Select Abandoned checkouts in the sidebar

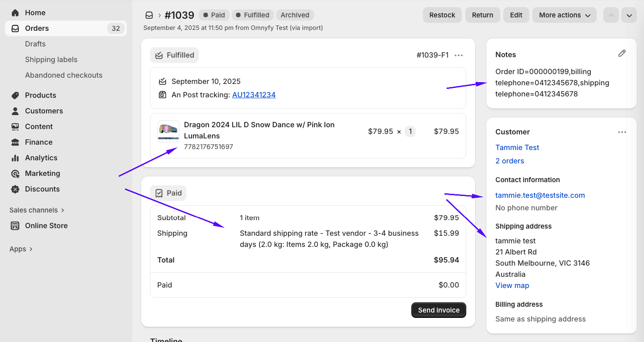tap(63, 75)
